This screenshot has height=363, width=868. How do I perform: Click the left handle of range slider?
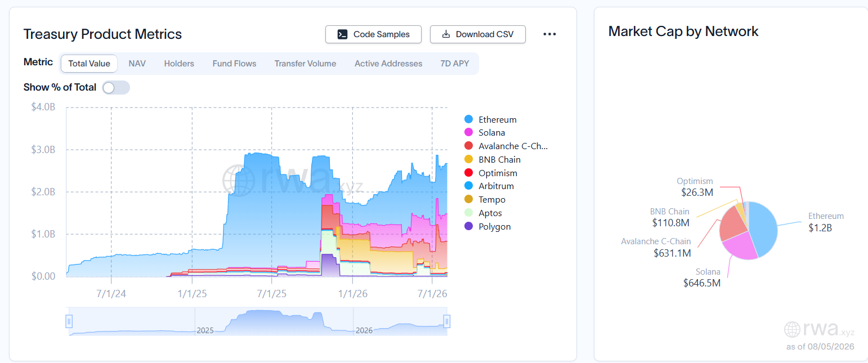point(69,321)
